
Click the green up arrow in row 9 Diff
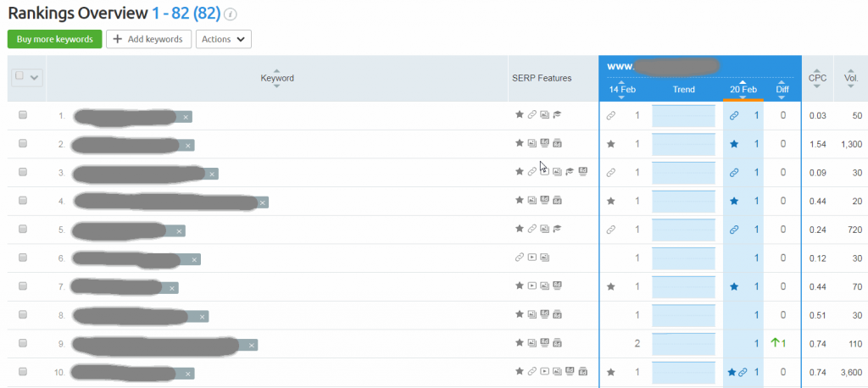point(776,343)
